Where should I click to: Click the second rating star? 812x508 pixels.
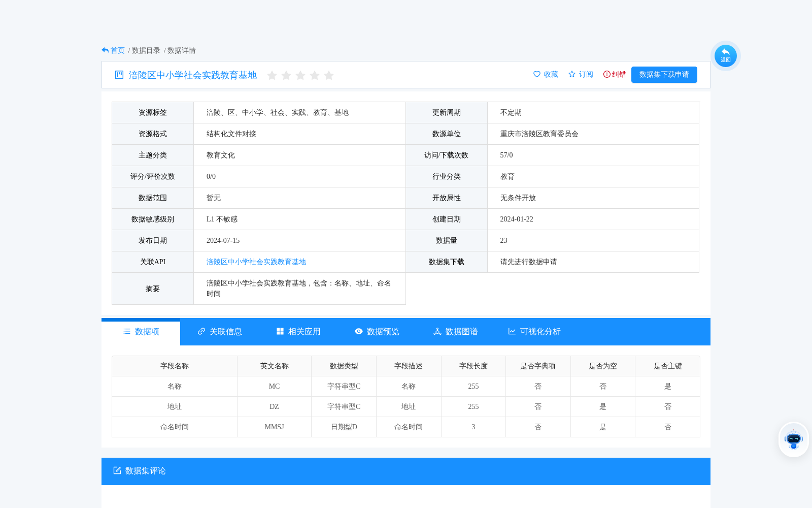pyautogui.click(x=286, y=75)
